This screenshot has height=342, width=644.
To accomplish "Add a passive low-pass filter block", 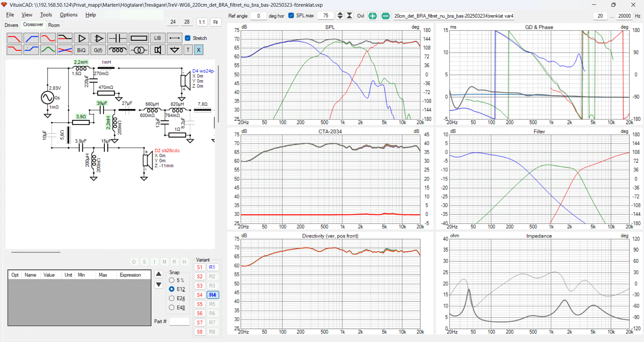I will (x=14, y=38).
